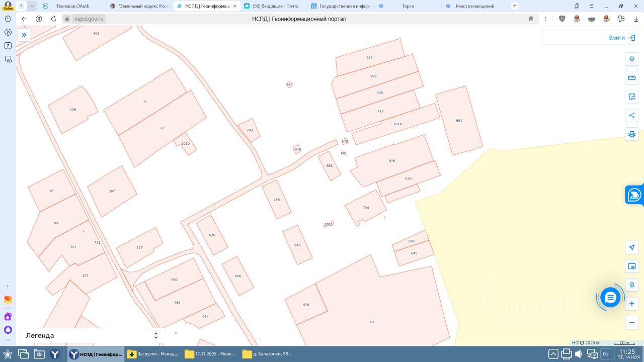Reload the page with refresh button
The width and height of the screenshot is (644, 362).
pos(53,19)
